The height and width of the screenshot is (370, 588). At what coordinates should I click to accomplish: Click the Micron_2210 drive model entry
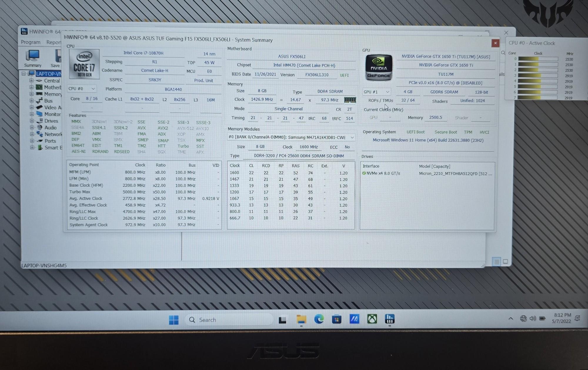coord(455,174)
